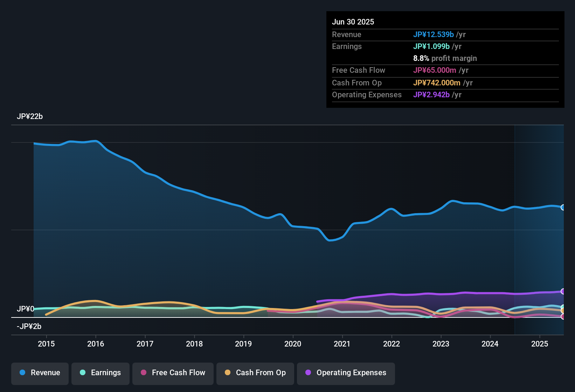The height and width of the screenshot is (392, 575).
Task: Enable the Free Cash Flow series
Action: tap(173, 373)
